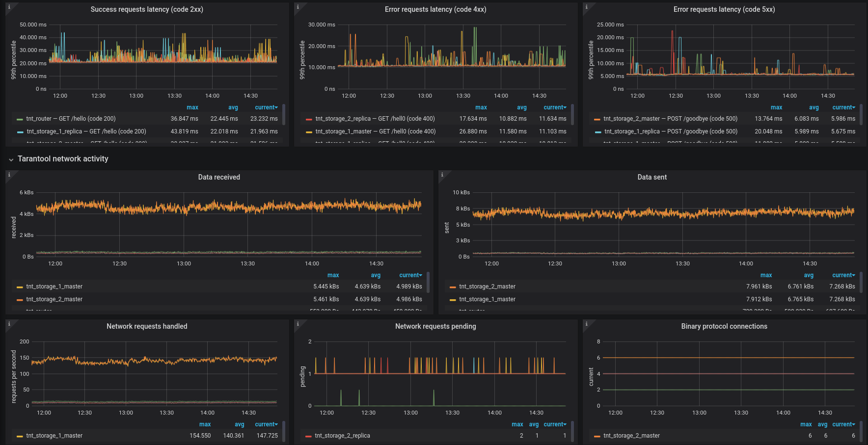This screenshot has width=868, height=445.
Task: Click the 154.550 max requests value
Action: click(x=200, y=436)
